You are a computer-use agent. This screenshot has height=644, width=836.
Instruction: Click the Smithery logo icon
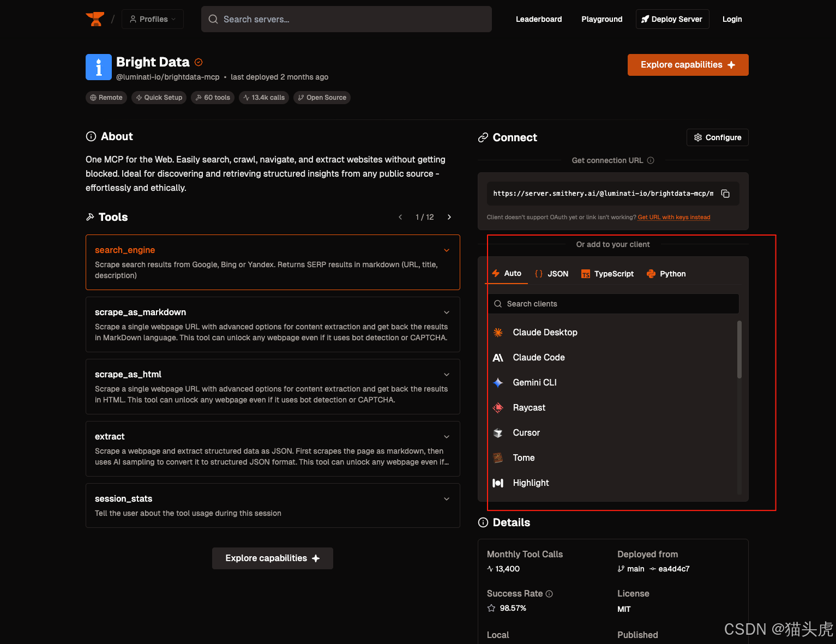95,19
